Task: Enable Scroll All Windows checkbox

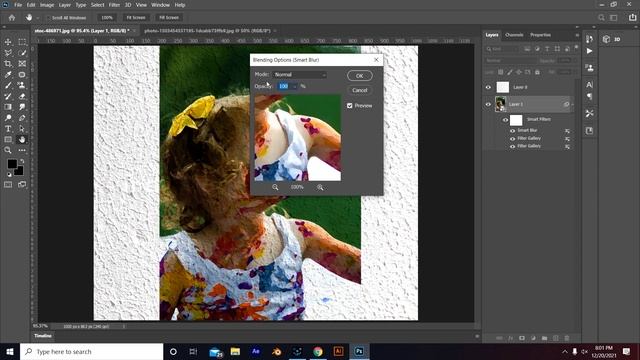Action: click(x=48, y=18)
